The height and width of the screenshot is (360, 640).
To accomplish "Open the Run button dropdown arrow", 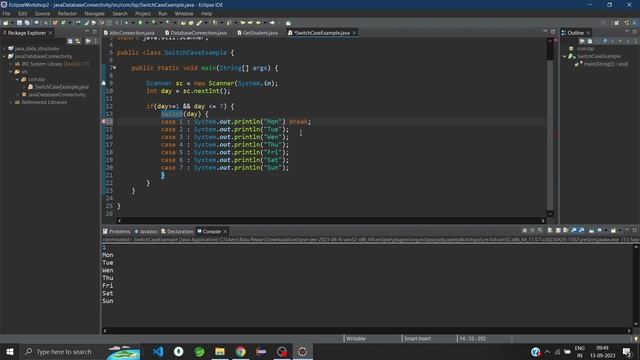I will 147,22.
